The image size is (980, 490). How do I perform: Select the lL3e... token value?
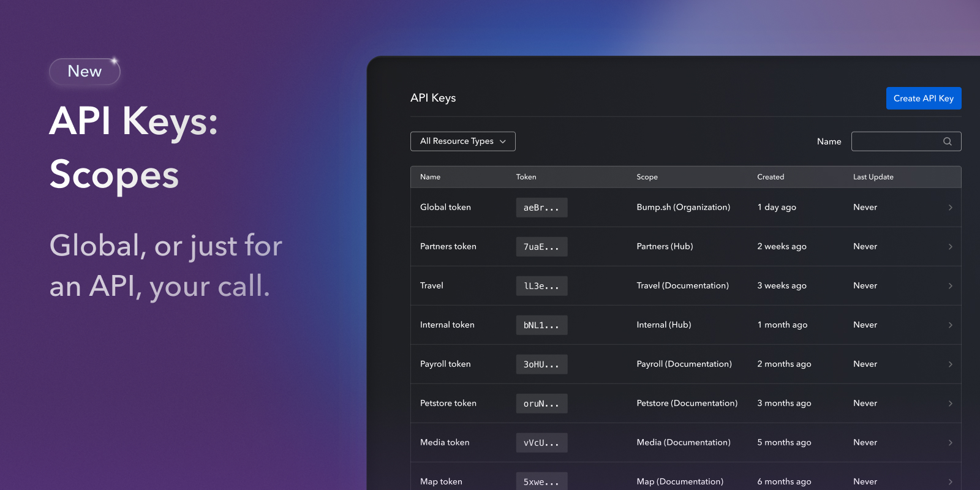pyautogui.click(x=541, y=286)
